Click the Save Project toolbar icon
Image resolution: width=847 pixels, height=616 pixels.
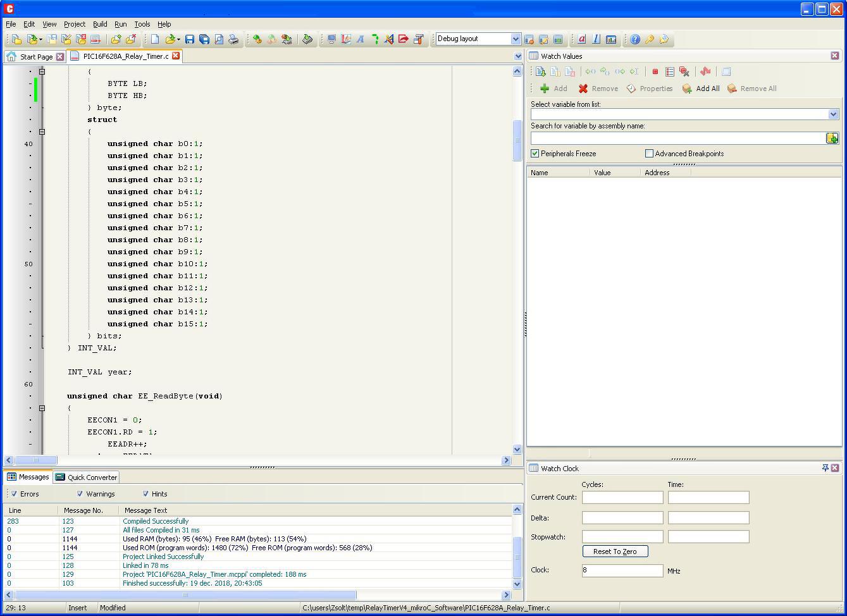pyautogui.click(x=52, y=39)
